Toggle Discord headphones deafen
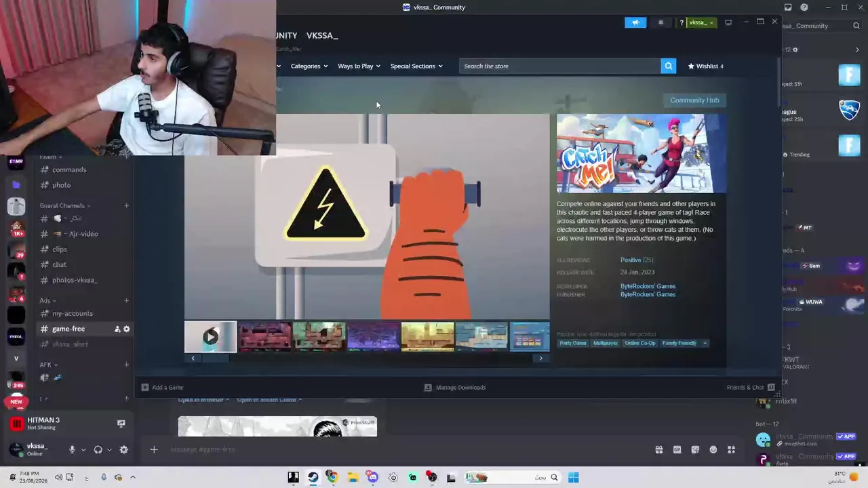The width and height of the screenshot is (868, 488). point(98,449)
